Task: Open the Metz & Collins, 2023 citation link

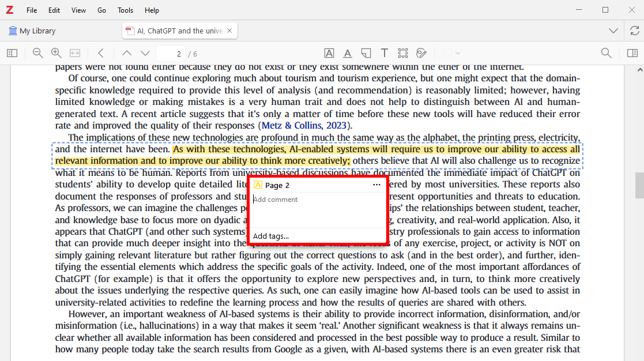Action: point(304,125)
